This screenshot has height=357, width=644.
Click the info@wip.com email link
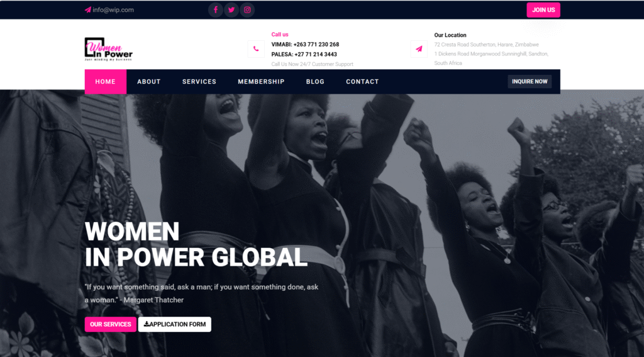click(x=113, y=10)
